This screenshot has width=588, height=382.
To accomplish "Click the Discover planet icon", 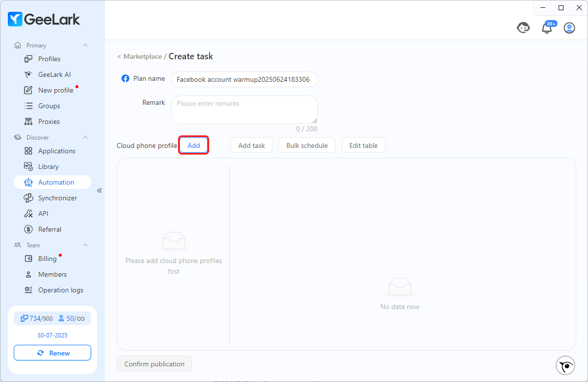I will 18,137.
